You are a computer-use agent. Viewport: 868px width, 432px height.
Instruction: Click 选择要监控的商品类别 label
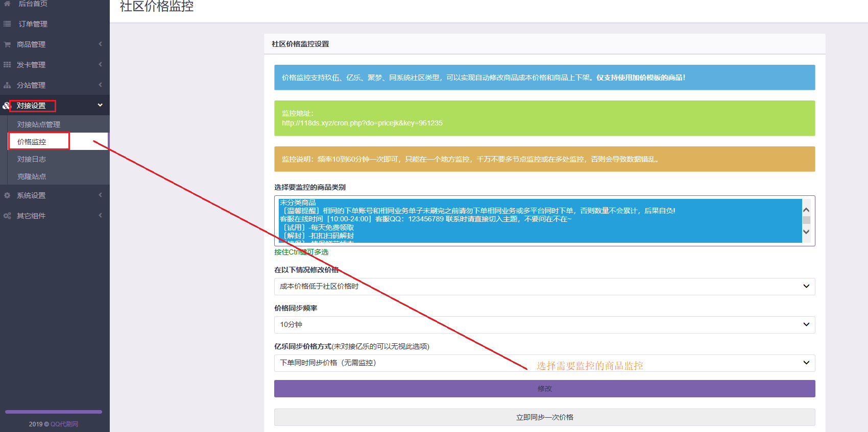(x=310, y=187)
